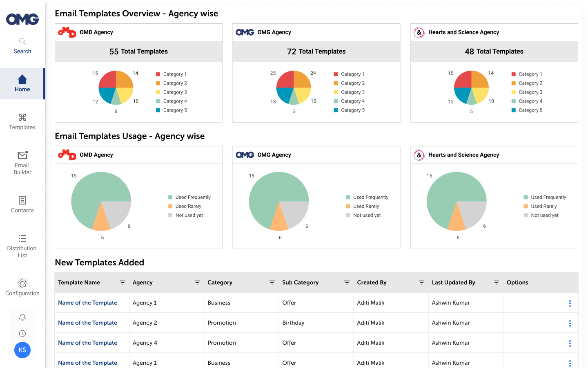Open filter for Agency column
Viewport: 588px width, 368px height.
point(197,283)
